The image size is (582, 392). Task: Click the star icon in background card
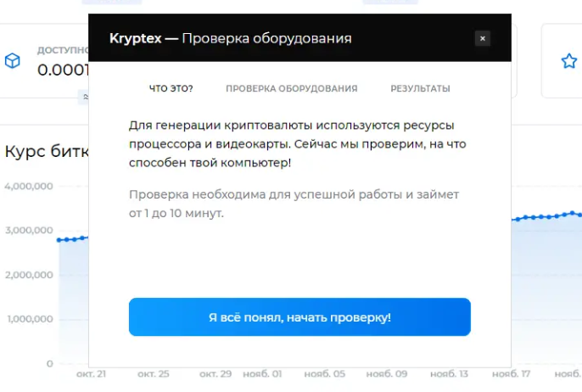coord(568,61)
